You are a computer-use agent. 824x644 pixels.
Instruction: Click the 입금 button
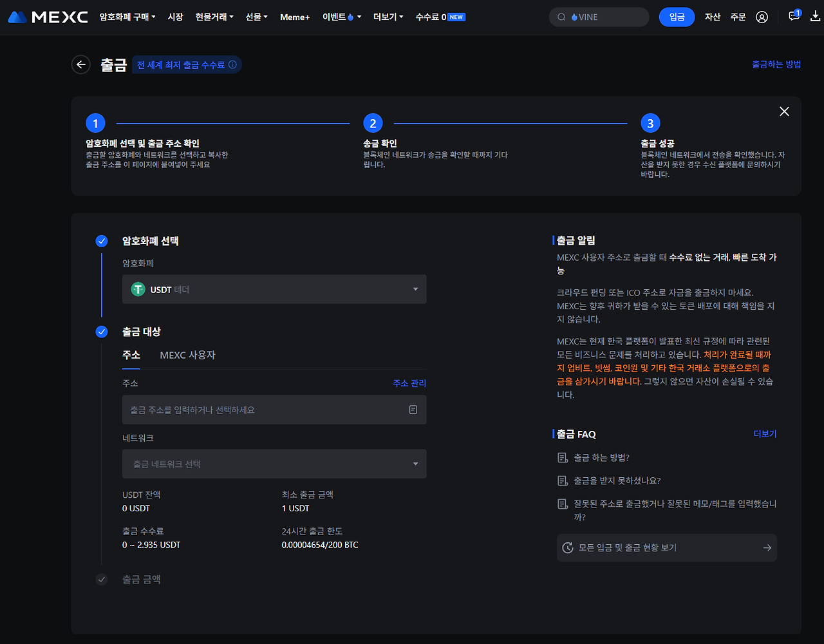677,17
